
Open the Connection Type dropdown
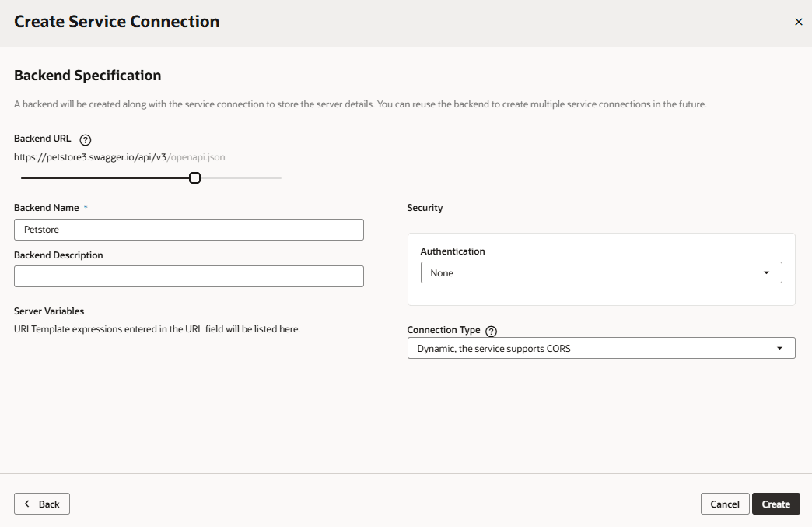[x=600, y=348]
